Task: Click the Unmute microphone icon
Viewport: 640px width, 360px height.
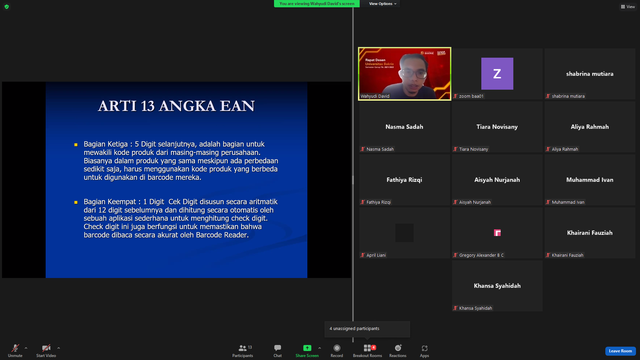Action: tap(15, 348)
